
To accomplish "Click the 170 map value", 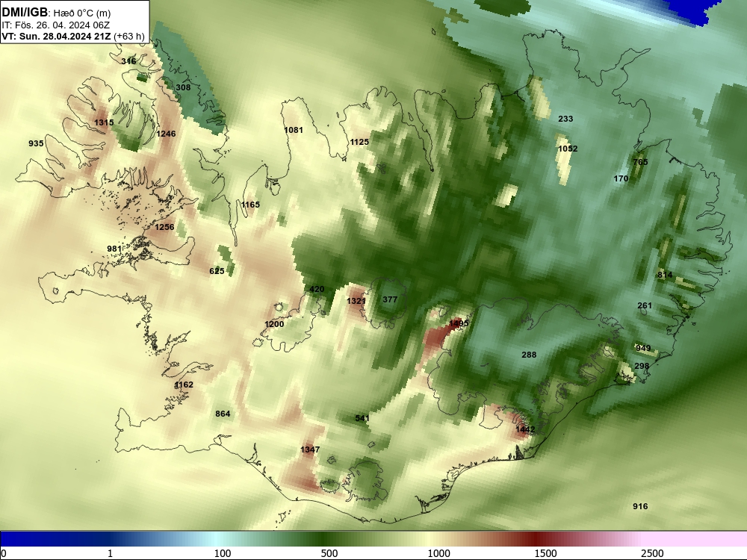I will click(621, 178).
